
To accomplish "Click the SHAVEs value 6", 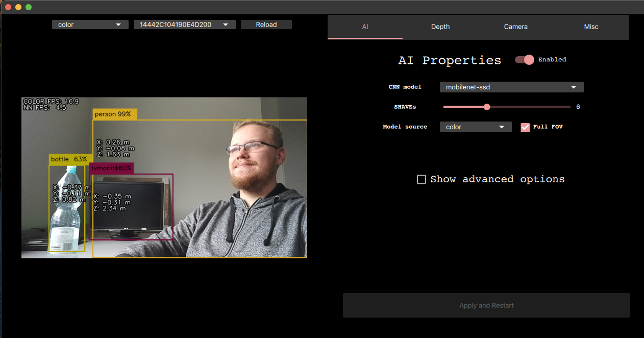I will pos(578,107).
